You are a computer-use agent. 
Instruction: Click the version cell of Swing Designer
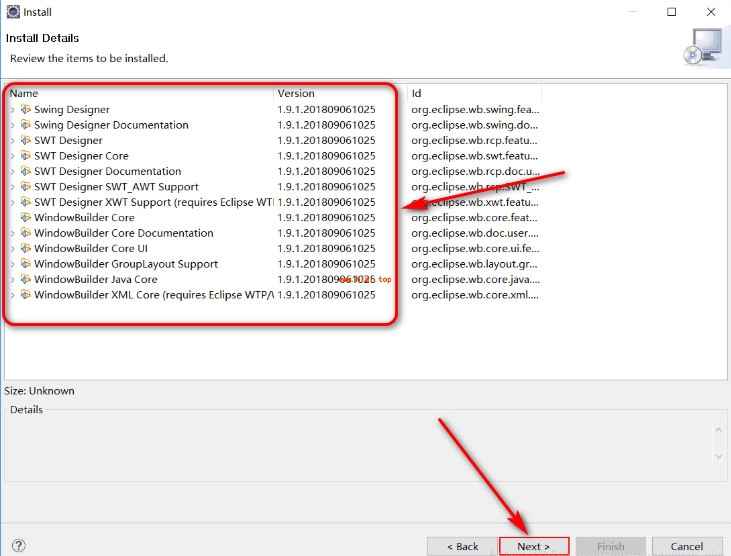326,110
